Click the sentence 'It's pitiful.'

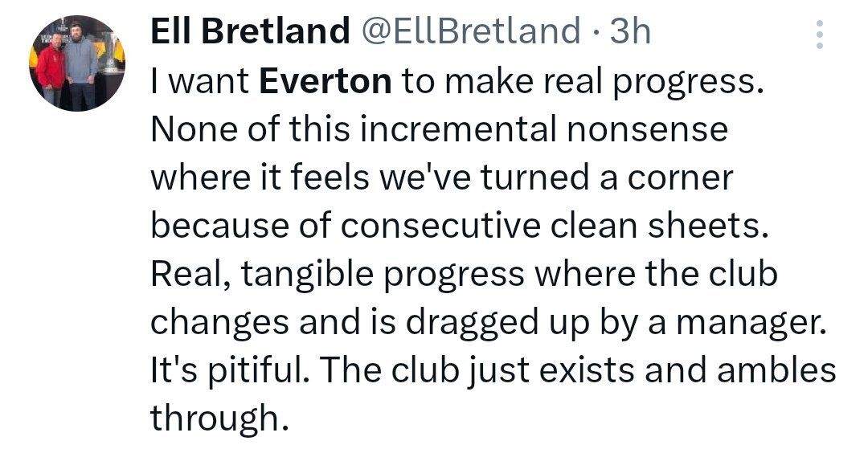[x=230, y=372]
